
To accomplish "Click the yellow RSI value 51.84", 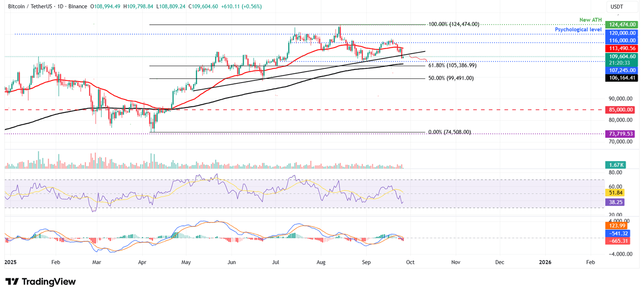I will [615, 194].
